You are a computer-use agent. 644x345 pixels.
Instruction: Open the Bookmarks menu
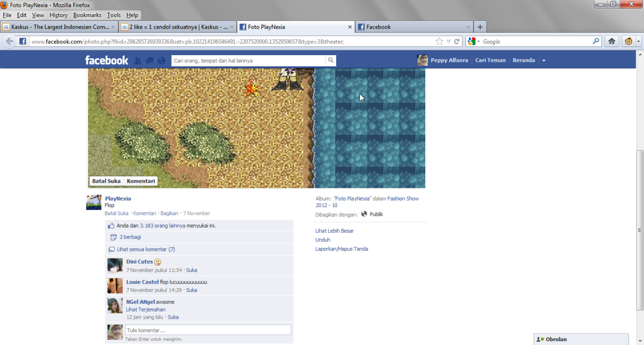[x=87, y=15]
